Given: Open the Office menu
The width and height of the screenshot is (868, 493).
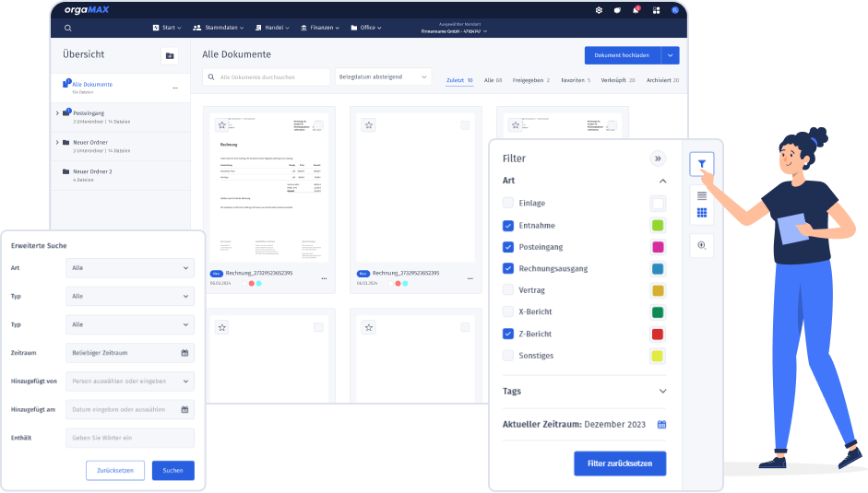Looking at the screenshot, I should 366,28.
